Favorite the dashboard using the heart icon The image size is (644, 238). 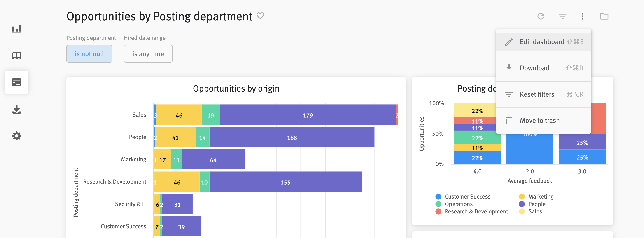(261, 16)
